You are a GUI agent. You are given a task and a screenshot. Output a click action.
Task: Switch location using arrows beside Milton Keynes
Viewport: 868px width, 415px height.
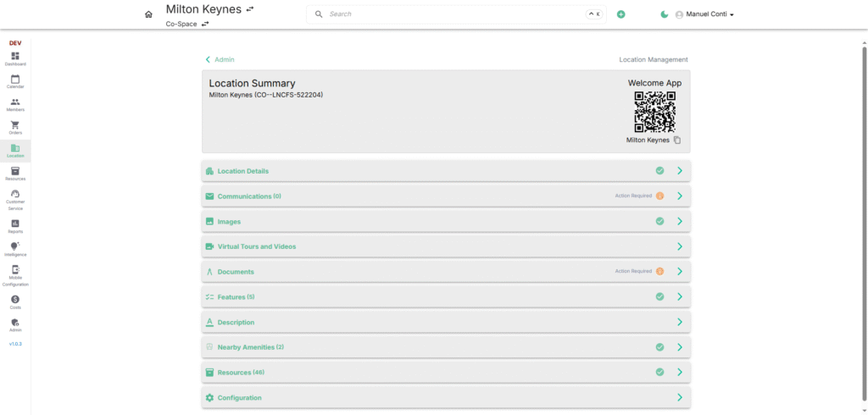tap(249, 9)
